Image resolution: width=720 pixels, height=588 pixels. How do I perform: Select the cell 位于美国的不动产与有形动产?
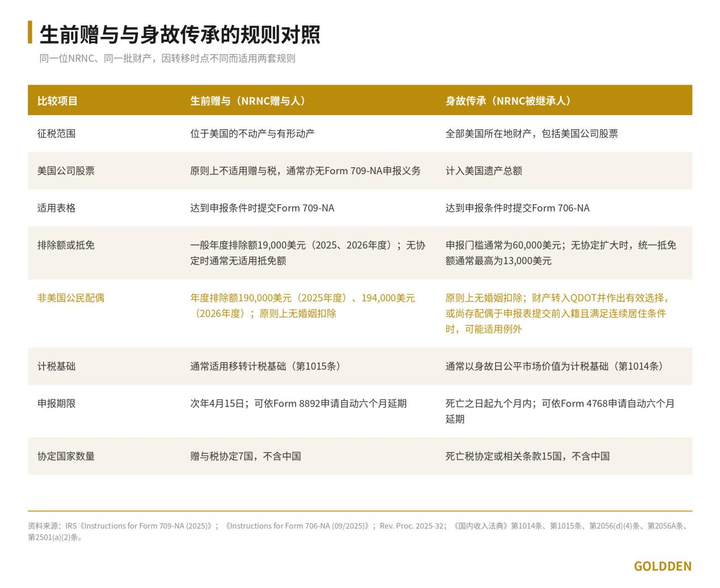[x=252, y=134]
